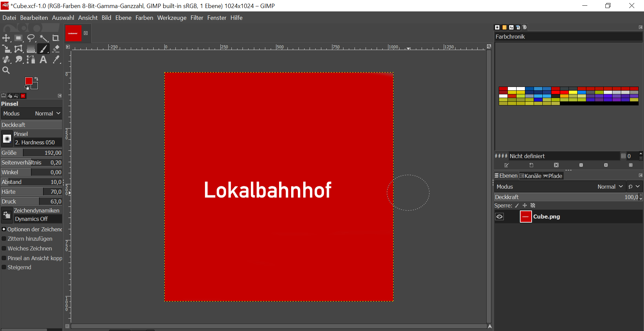The height and width of the screenshot is (331, 644).
Task: Select the Align tool with arrow icon
Action: tap(6, 49)
